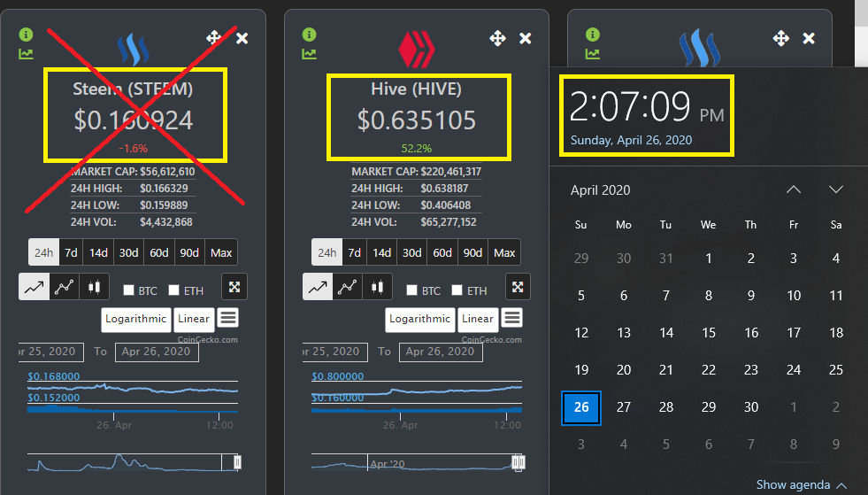Open April 2020 month selector
The width and height of the screenshot is (868, 495).
(601, 190)
